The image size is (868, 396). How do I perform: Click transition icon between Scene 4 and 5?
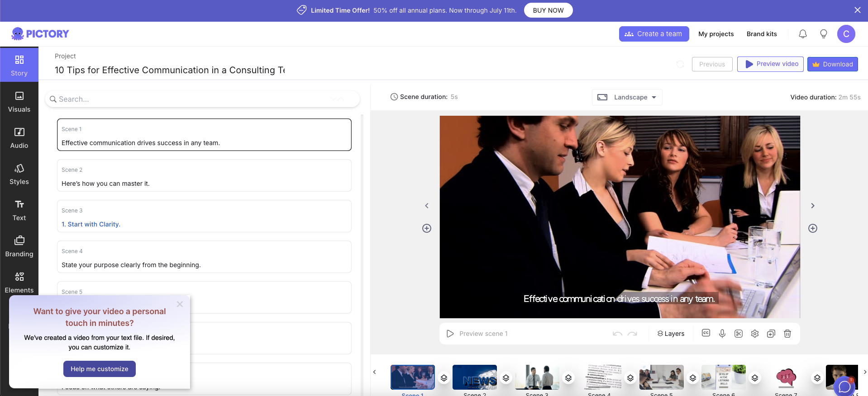[630, 378]
